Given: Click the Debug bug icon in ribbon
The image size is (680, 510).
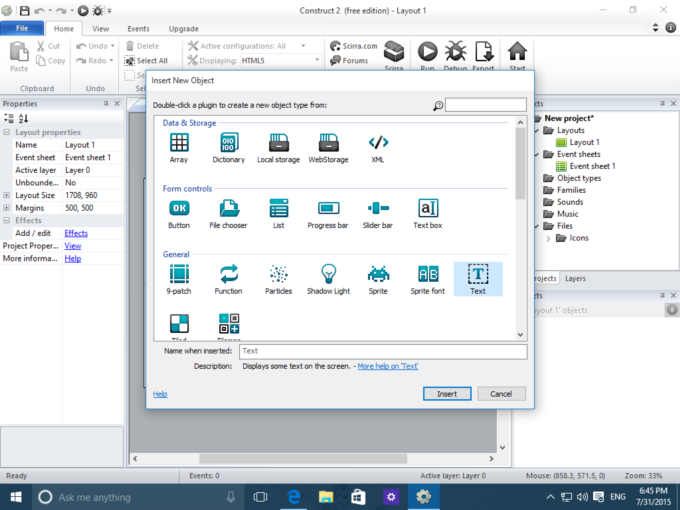Looking at the screenshot, I should coord(455,52).
